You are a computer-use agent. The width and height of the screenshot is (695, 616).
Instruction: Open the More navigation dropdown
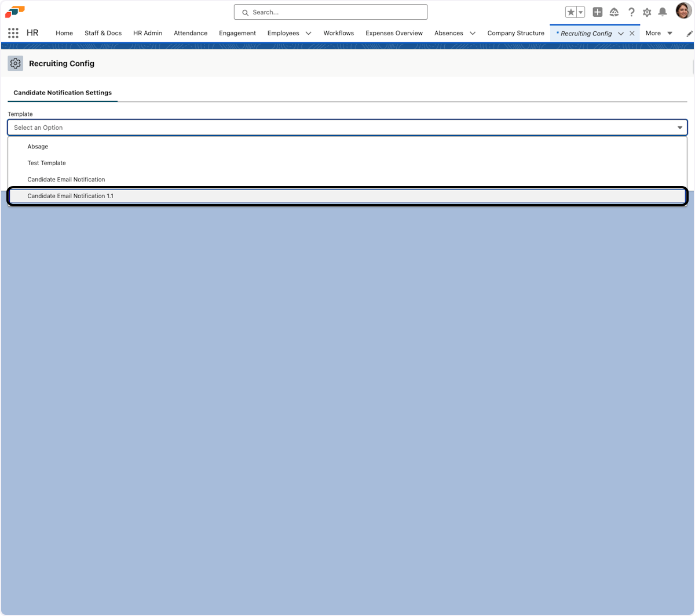pos(659,33)
